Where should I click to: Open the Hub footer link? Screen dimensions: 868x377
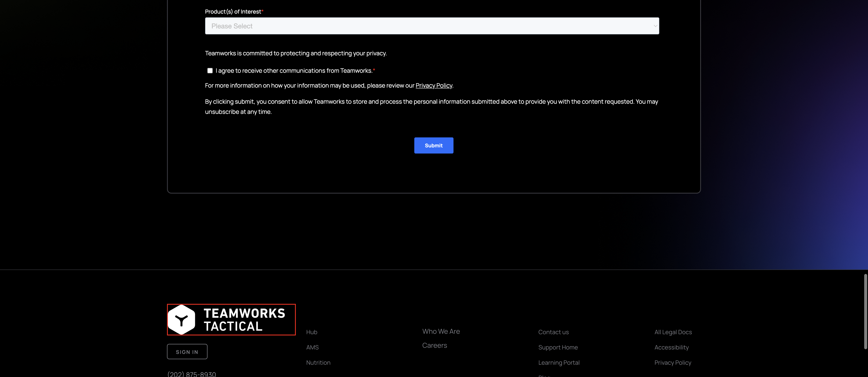312,332
